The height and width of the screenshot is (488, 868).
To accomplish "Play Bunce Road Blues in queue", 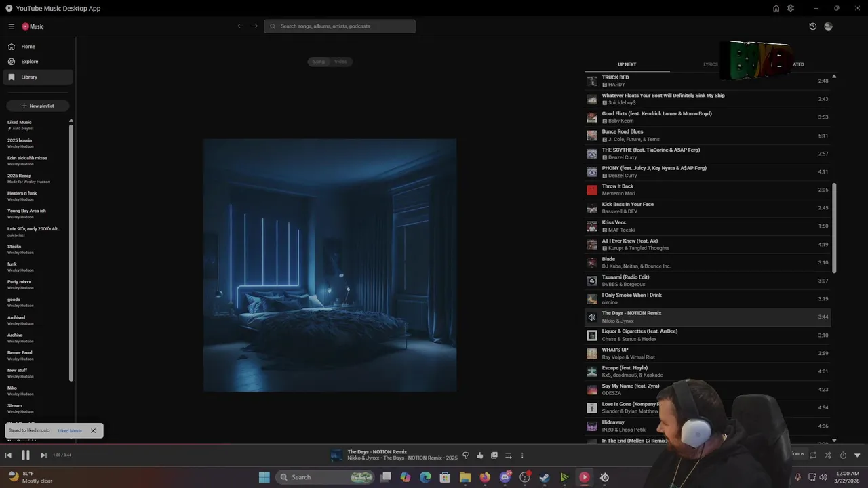I will (x=707, y=136).
